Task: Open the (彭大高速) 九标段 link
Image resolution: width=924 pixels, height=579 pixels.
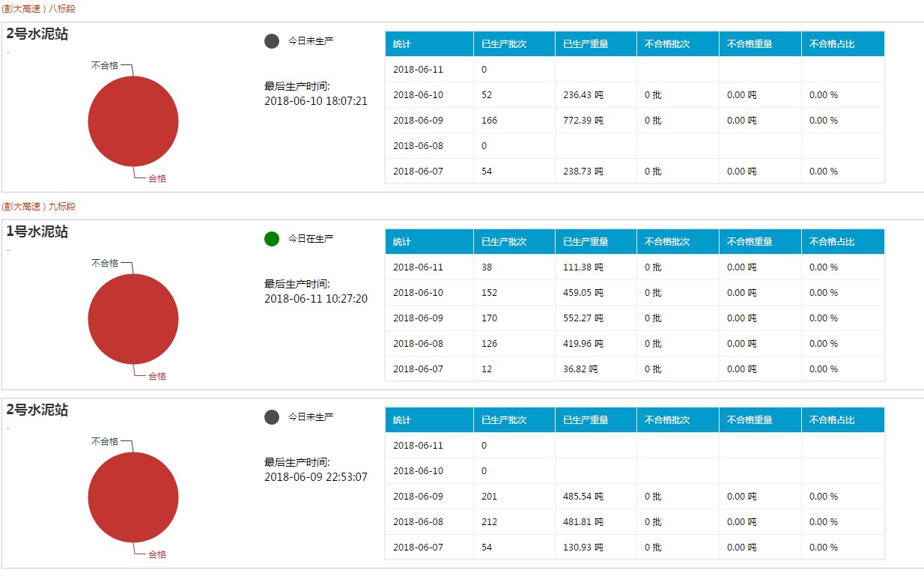Action: 38,207
